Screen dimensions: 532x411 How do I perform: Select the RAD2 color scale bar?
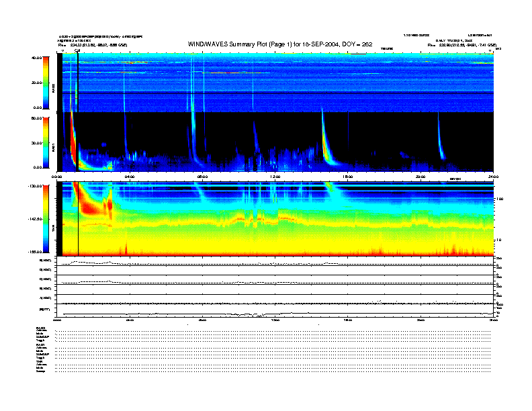pyautogui.click(x=46, y=82)
